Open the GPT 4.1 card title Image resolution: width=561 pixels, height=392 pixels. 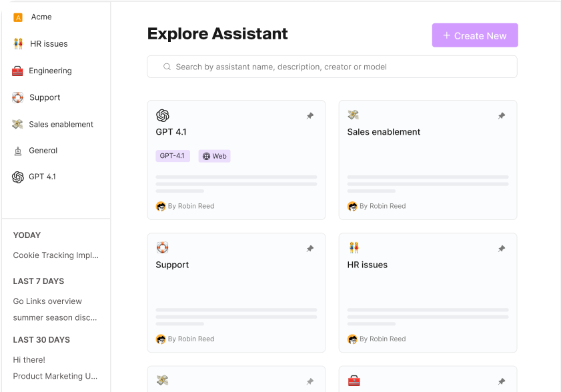(171, 132)
